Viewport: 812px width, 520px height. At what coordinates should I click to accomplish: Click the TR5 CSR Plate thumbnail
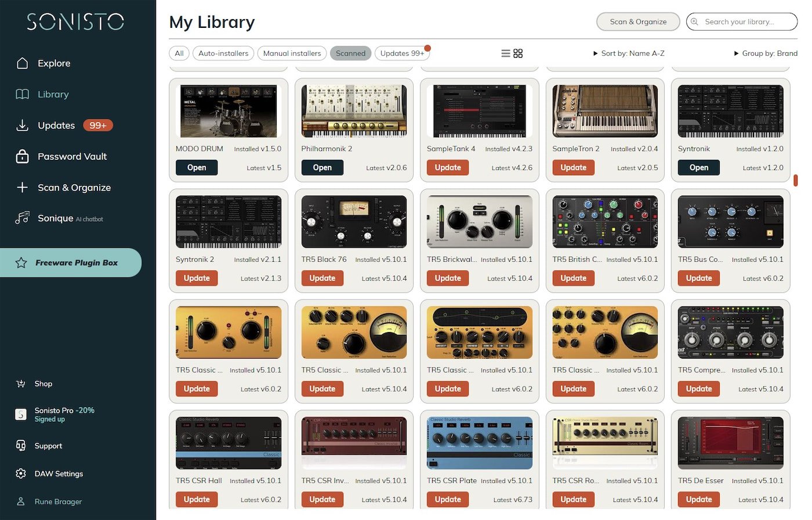click(480, 443)
